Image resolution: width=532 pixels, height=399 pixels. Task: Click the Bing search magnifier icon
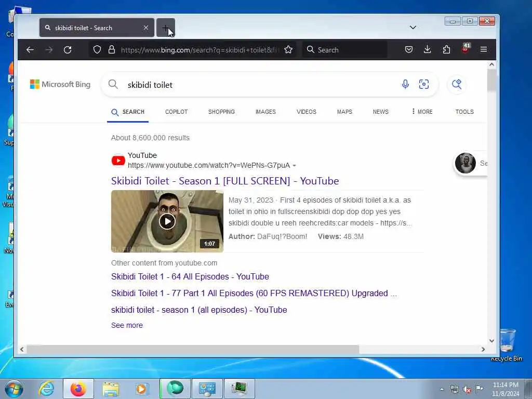113,84
